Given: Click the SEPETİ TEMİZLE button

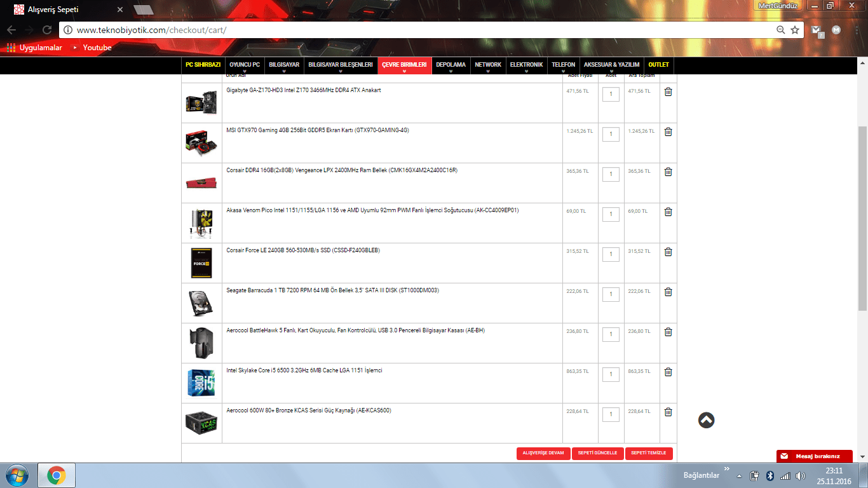Looking at the screenshot, I should 649,454.
